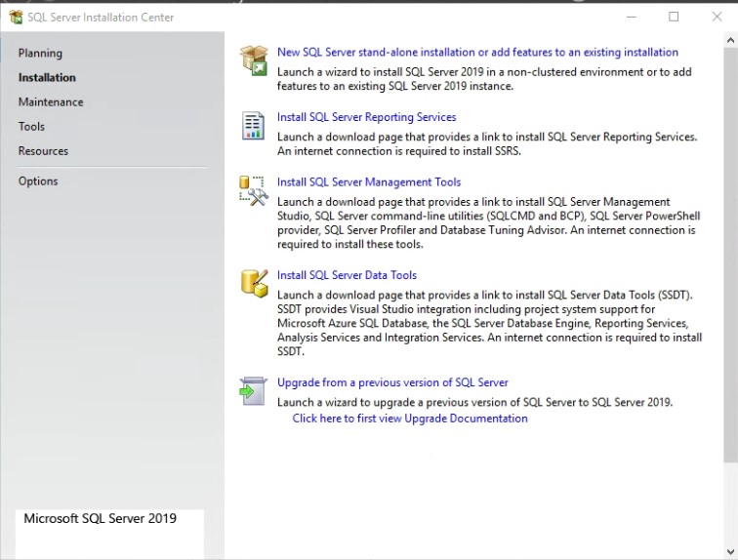Image resolution: width=738 pixels, height=560 pixels.
Task: Start Upgrade from a previous version link
Action: [x=392, y=382]
